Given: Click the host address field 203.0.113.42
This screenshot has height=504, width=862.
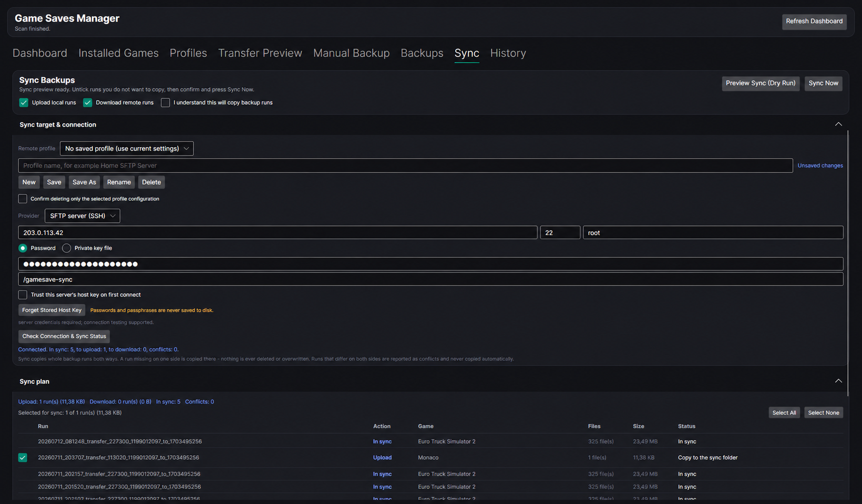Looking at the screenshot, I should click(278, 233).
